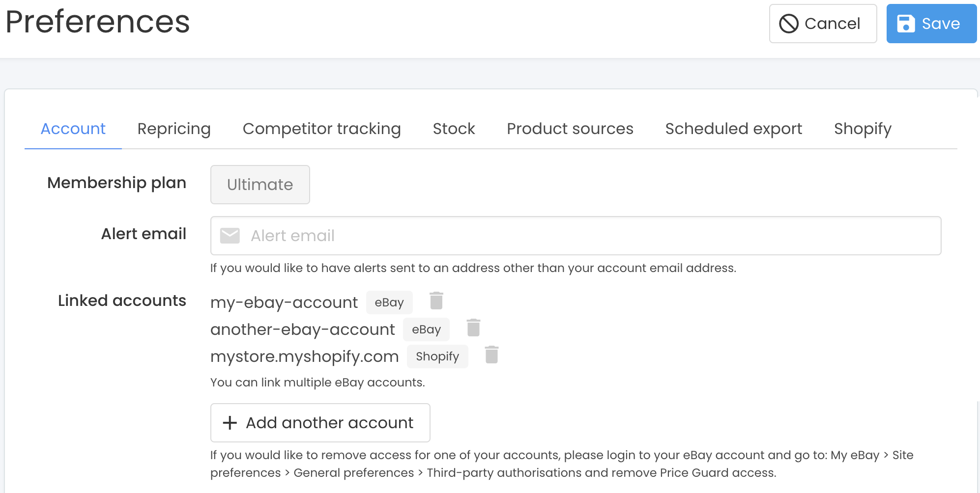Switch to the Shopify tab
Viewport: 980px width, 493px height.
point(863,129)
